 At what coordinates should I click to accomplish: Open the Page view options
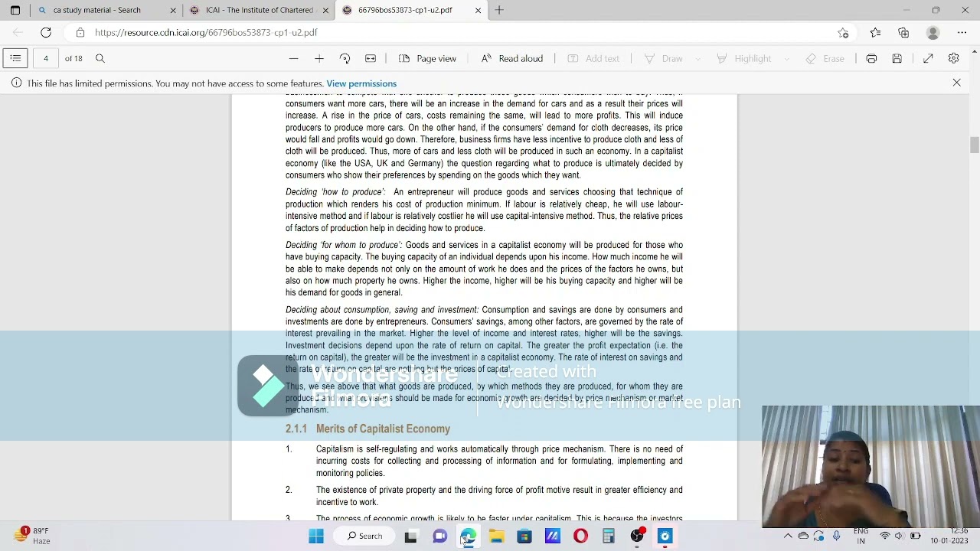tap(427, 58)
